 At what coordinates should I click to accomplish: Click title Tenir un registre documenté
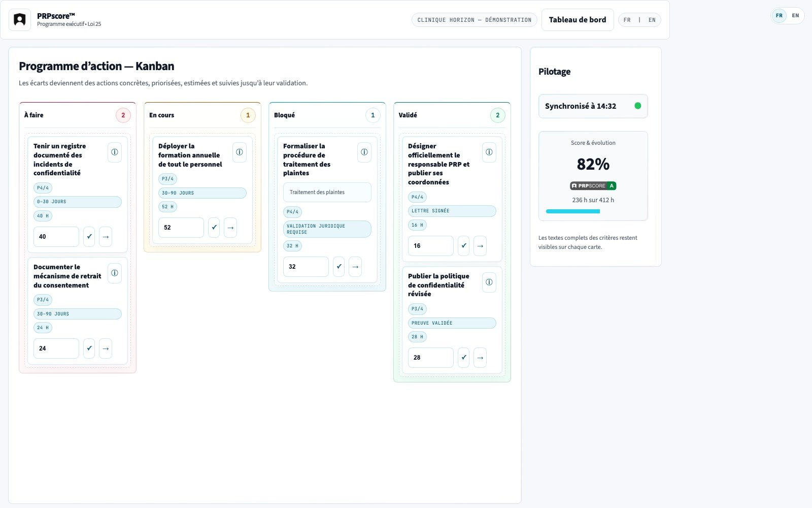click(x=59, y=160)
